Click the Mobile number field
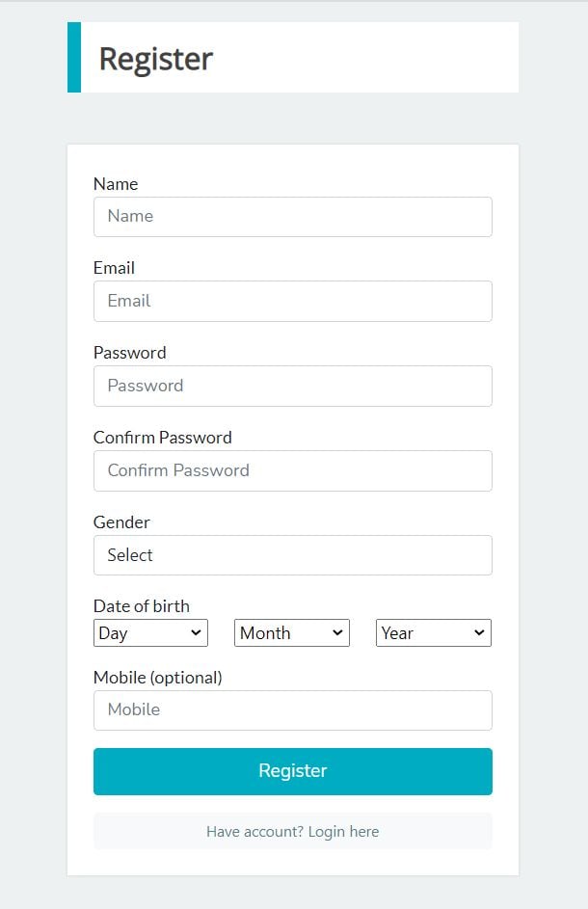The width and height of the screenshot is (588, 909). click(x=292, y=710)
